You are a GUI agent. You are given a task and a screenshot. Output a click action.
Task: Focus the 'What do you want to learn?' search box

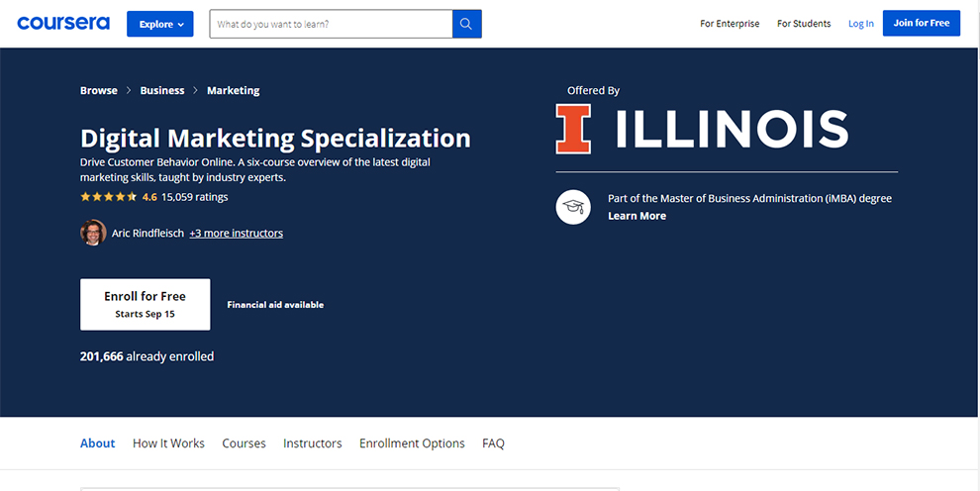point(331,24)
